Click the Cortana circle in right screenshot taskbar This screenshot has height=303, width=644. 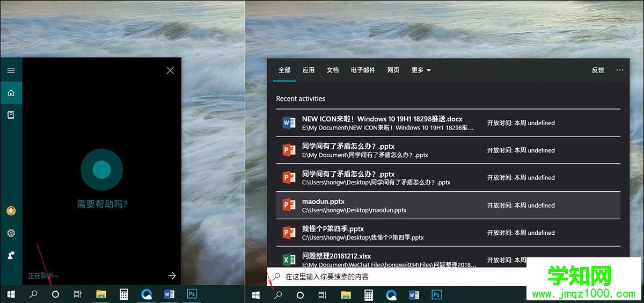300,294
